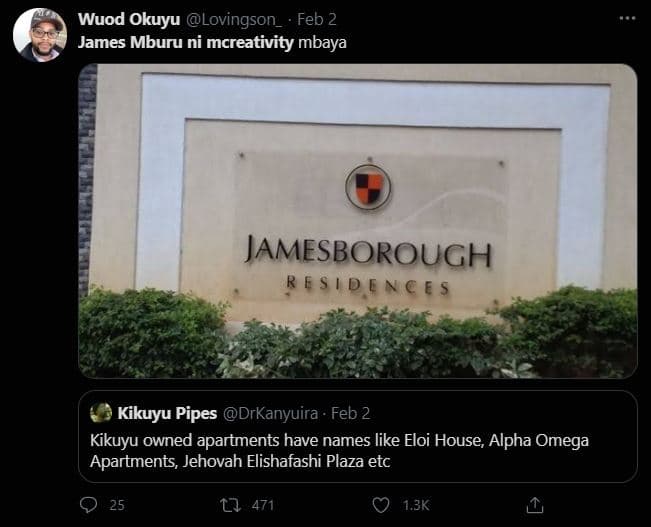The height and width of the screenshot is (527, 651).
Task: Open the quoted tweet about Kikuyu owned apartments
Action: 357,436
